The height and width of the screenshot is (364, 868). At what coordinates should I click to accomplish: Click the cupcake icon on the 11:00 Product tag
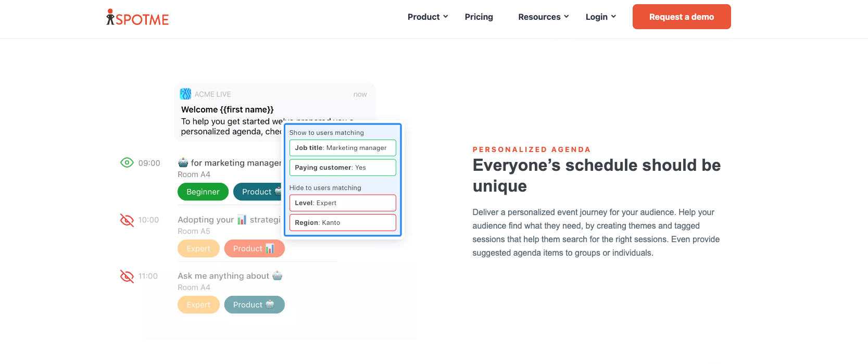(270, 305)
